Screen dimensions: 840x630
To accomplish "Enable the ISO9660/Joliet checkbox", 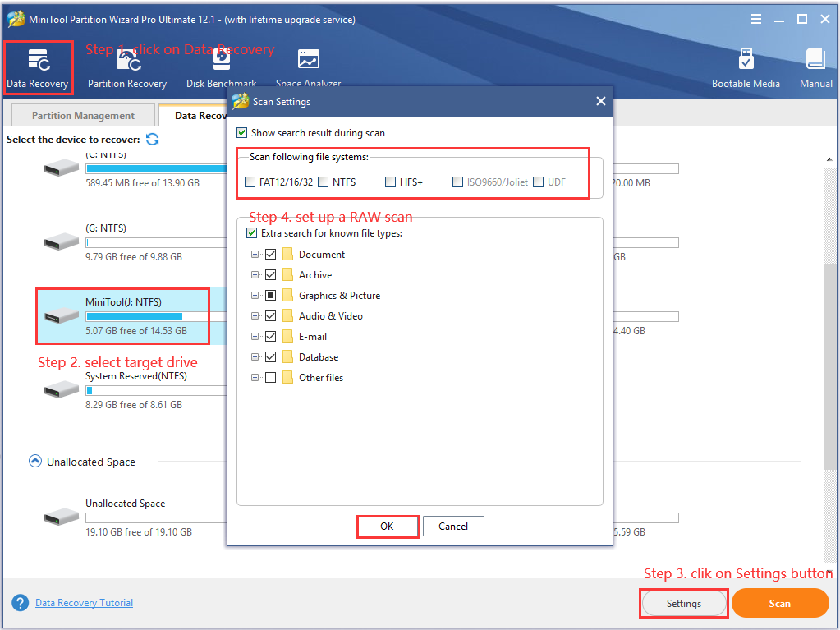I will click(x=457, y=182).
